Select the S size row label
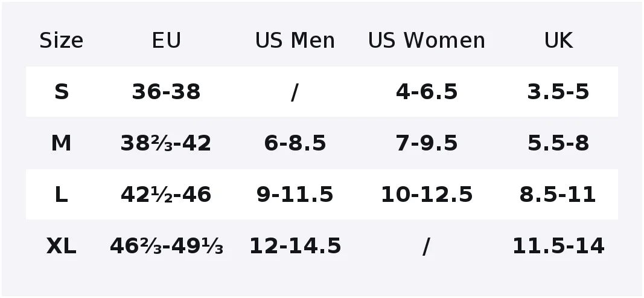This screenshot has height=298, width=644. [x=61, y=92]
